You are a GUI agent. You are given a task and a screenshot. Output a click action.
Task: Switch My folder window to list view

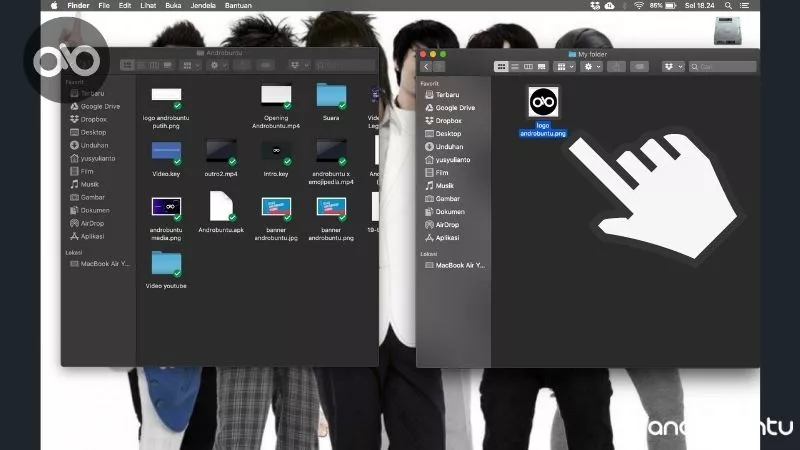coord(515,67)
